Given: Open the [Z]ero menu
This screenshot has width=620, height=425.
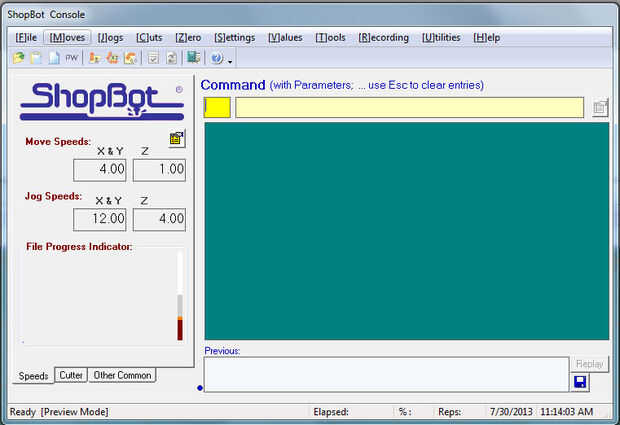Looking at the screenshot, I should point(188,38).
